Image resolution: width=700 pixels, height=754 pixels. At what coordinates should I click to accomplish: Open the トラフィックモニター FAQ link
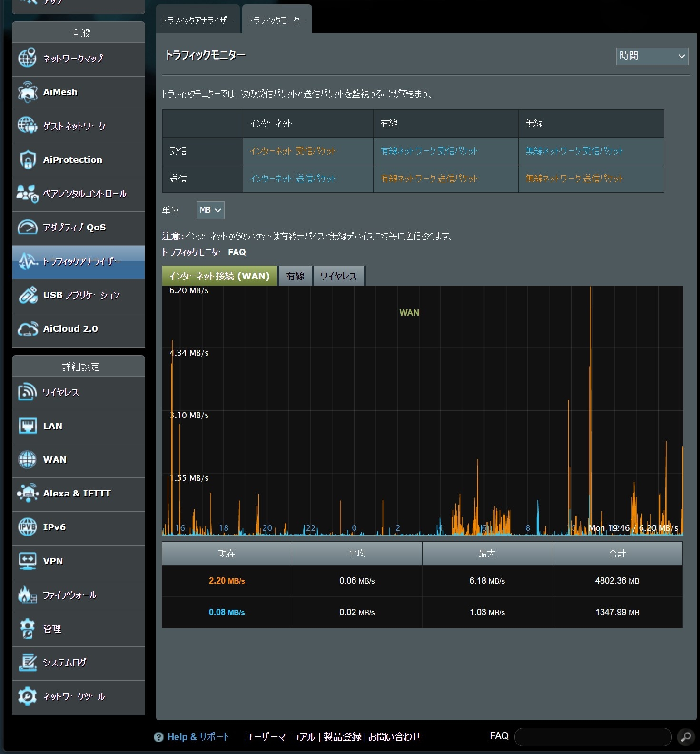tap(204, 252)
